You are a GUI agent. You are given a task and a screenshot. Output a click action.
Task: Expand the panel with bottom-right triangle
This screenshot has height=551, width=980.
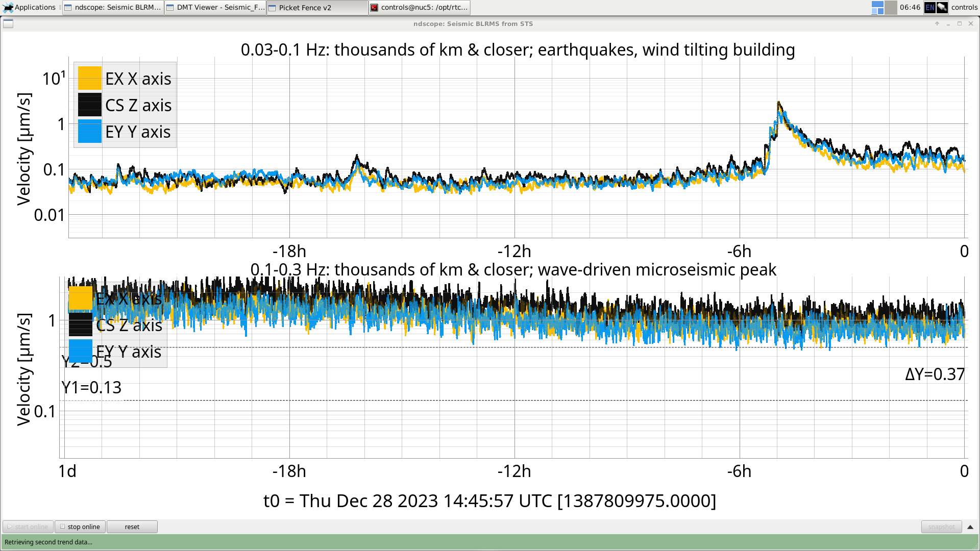tap(970, 527)
